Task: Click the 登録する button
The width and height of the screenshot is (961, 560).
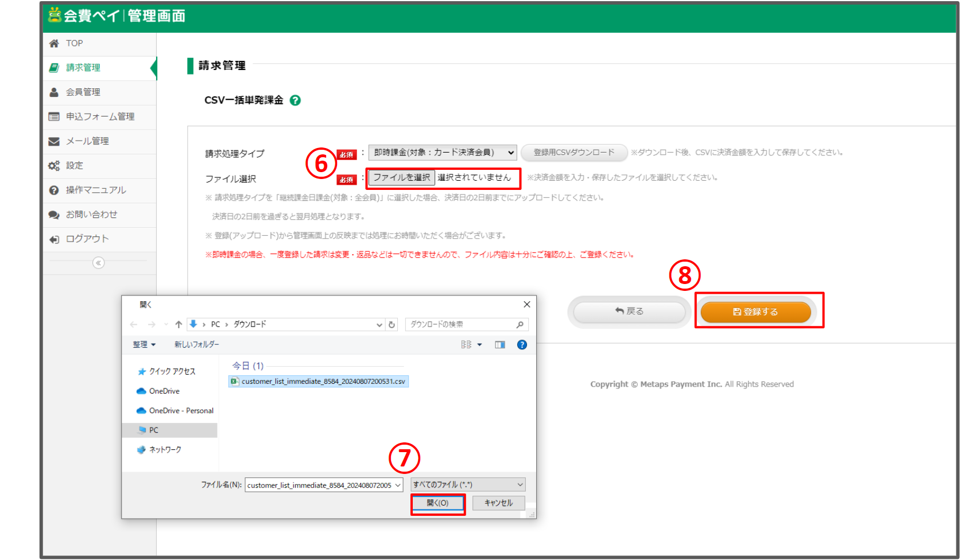Action: pos(757,312)
